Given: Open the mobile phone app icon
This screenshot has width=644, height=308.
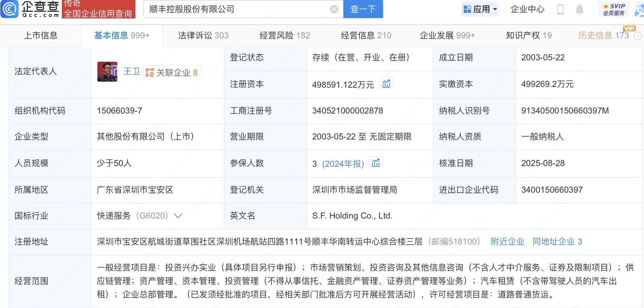Looking at the screenshot, I should pyautogui.click(x=560, y=10).
